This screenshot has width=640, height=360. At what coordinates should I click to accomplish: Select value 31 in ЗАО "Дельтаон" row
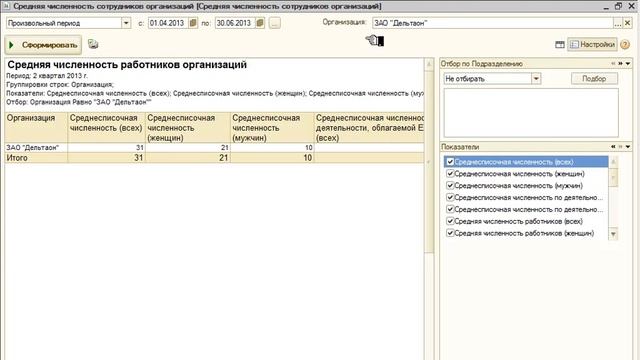coord(106,147)
